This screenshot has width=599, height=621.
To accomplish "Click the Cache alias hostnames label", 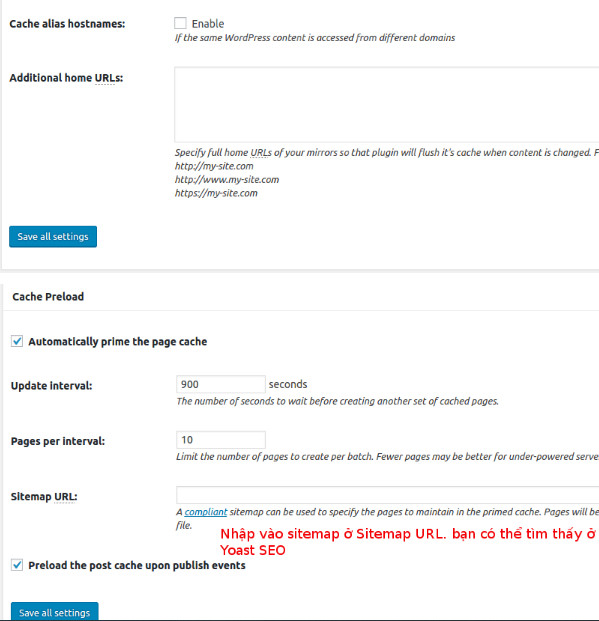I will pos(67,24).
